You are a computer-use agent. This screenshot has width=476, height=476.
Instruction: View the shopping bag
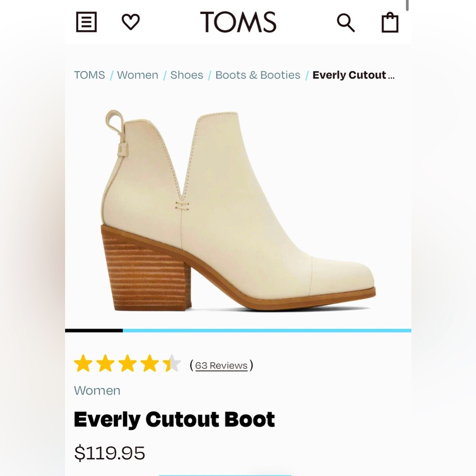390,21
